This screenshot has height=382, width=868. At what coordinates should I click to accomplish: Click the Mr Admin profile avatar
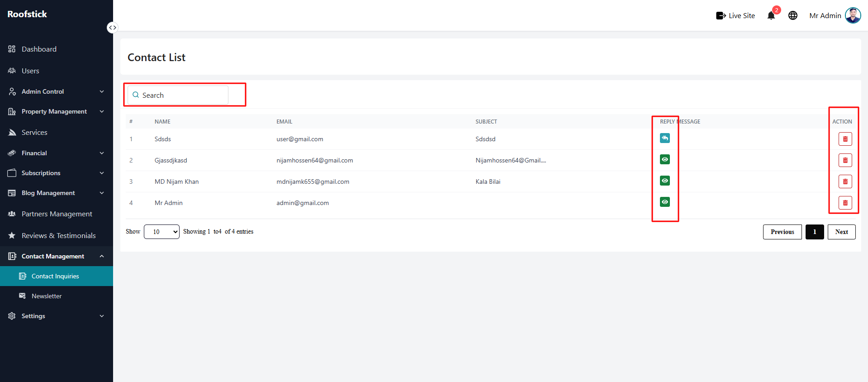click(x=853, y=15)
